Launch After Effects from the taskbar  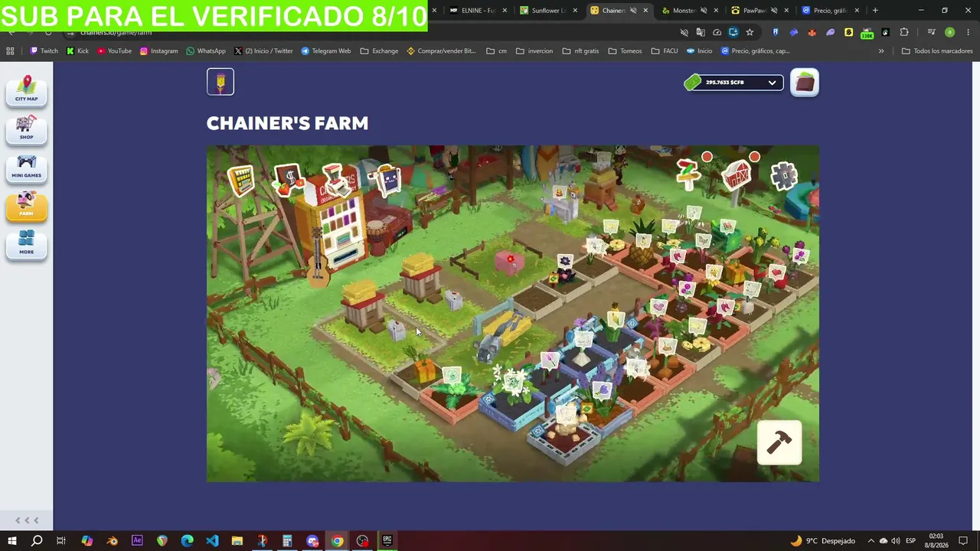click(x=137, y=541)
